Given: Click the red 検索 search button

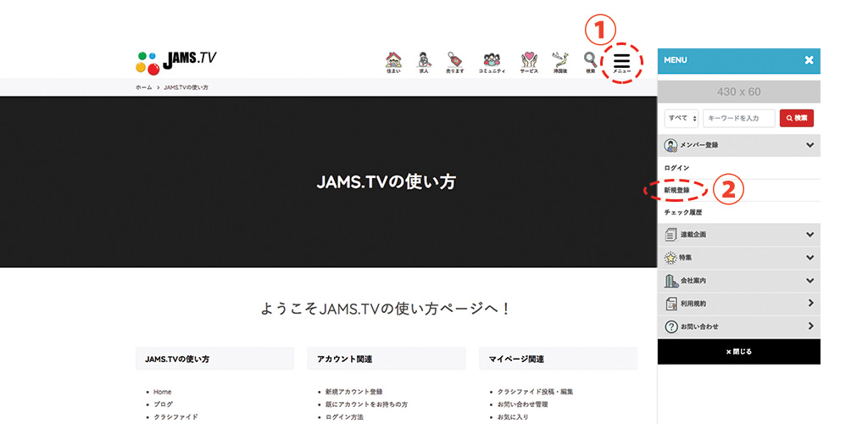Looking at the screenshot, I should point(797,118).
